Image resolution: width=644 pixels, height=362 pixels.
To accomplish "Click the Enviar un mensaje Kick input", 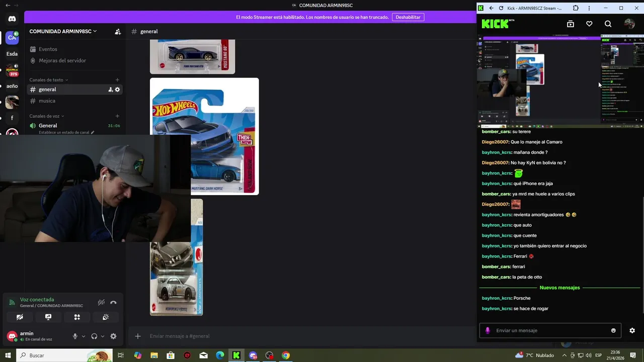I will [550, 330].
